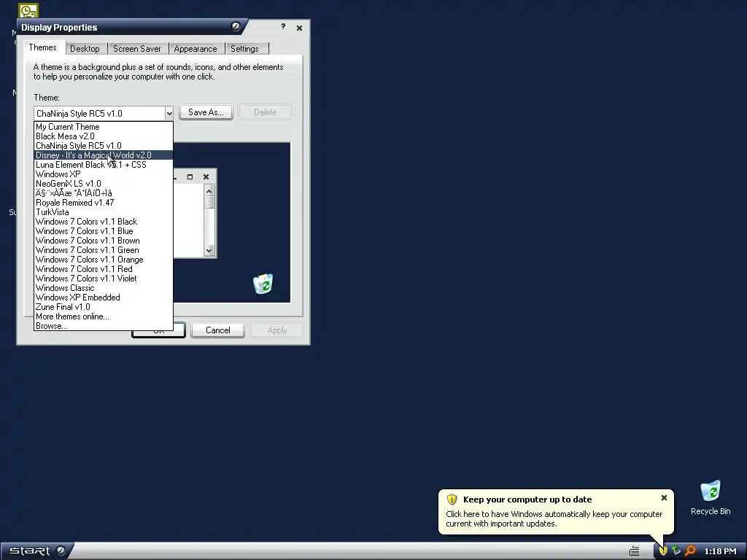The image size is (747, 560).
Task: Choose Royale Remixed v1.47 theme
Action: (x=104, y=203)
